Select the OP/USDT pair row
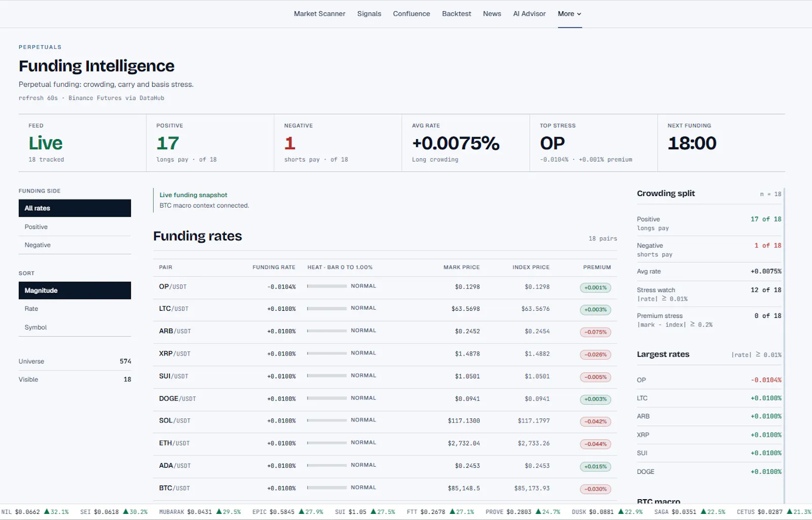The width and height of the screenshot is (812, 520). coord(385,287)
